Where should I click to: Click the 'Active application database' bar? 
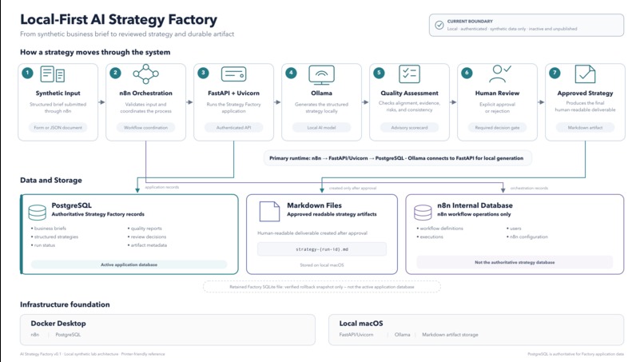tap(129, 265)
